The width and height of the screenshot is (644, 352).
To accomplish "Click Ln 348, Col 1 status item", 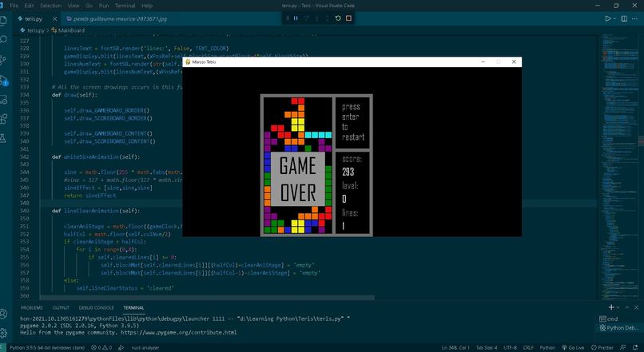I will 455,347.
